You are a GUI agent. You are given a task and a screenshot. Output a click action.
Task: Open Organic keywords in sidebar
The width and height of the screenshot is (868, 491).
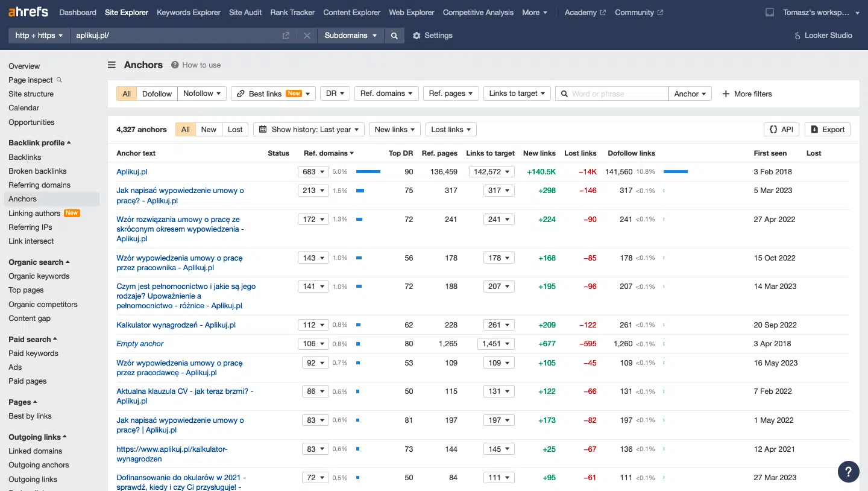tap(39, 276)
